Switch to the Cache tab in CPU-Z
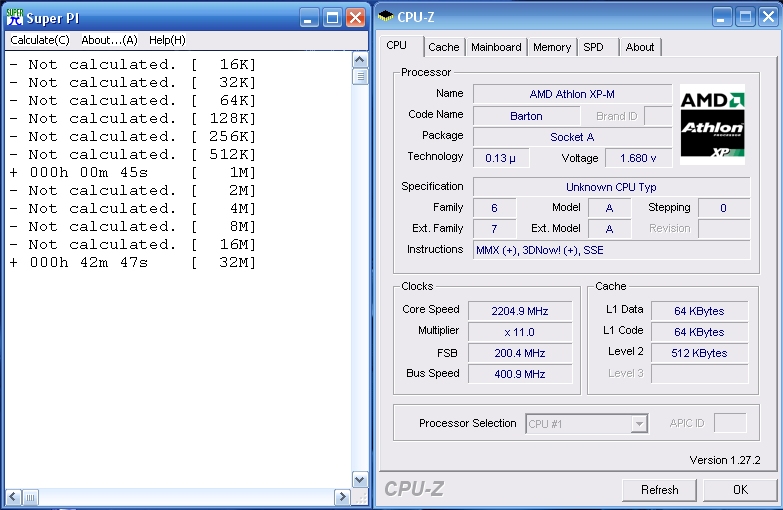Viewport: 783px width, 510px height. tap(444, 47)
